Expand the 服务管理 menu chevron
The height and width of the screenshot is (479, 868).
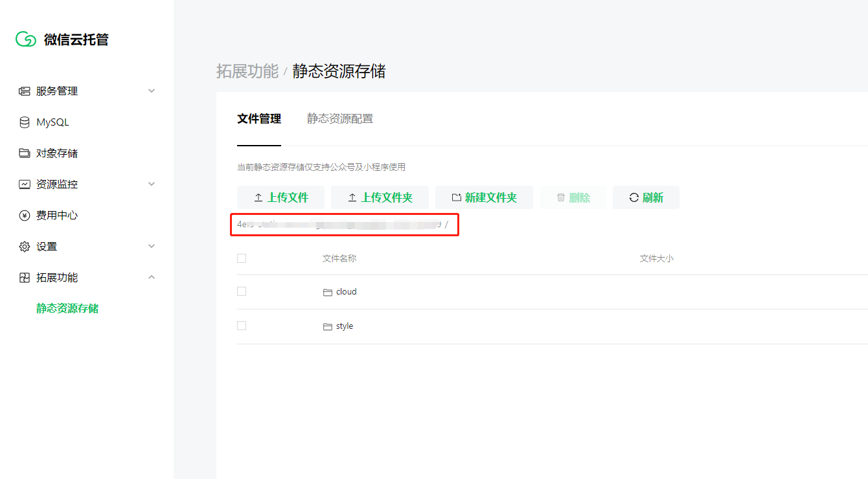click(x=152, y=91)
